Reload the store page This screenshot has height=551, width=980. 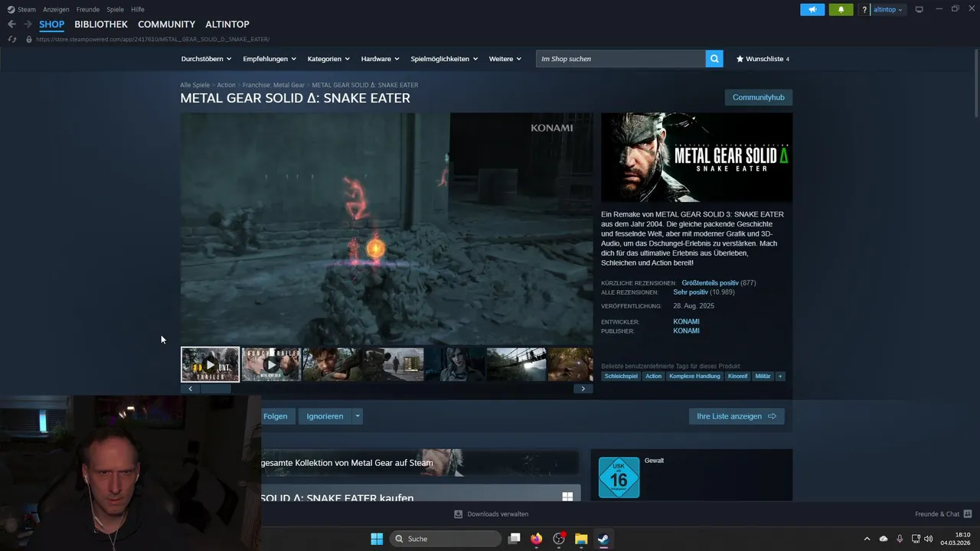(12, 39)
